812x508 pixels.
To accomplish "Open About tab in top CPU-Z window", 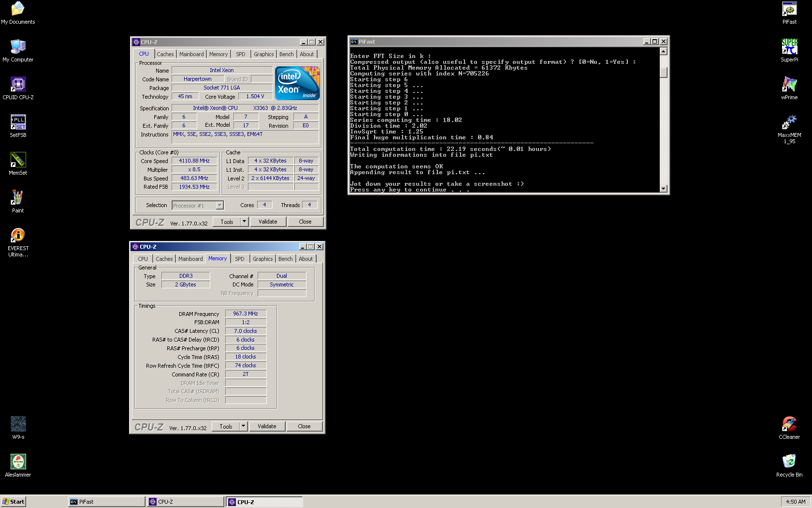I will [x=307, y=54].
